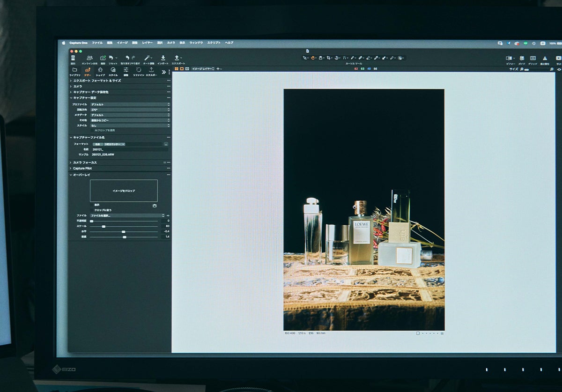This screenshot has width=562, height=392.
Task: Click the インポート (Import) toolbar icon
Action: tap(163, 59)
